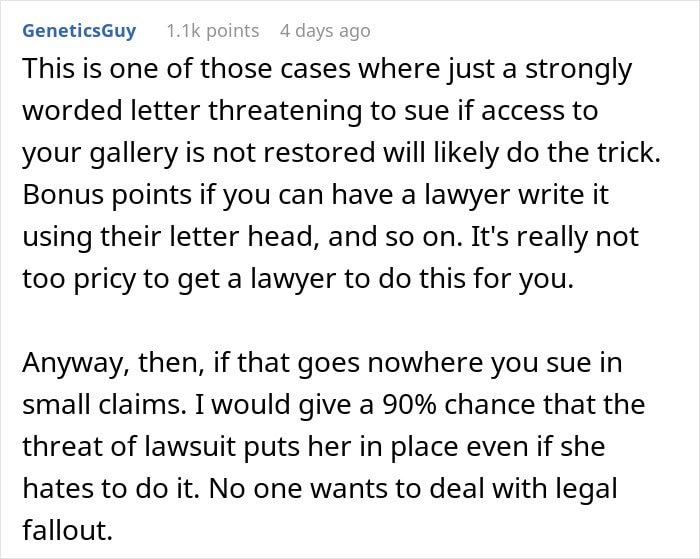The width and height of the screenshot is (700, 559).
Task: Click the second paragraph starting 'Anyway, then'
Action: click(334, 446)
